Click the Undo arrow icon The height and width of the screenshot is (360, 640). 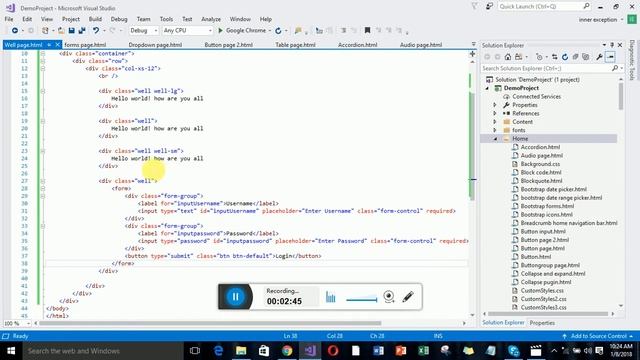point(96,31)
